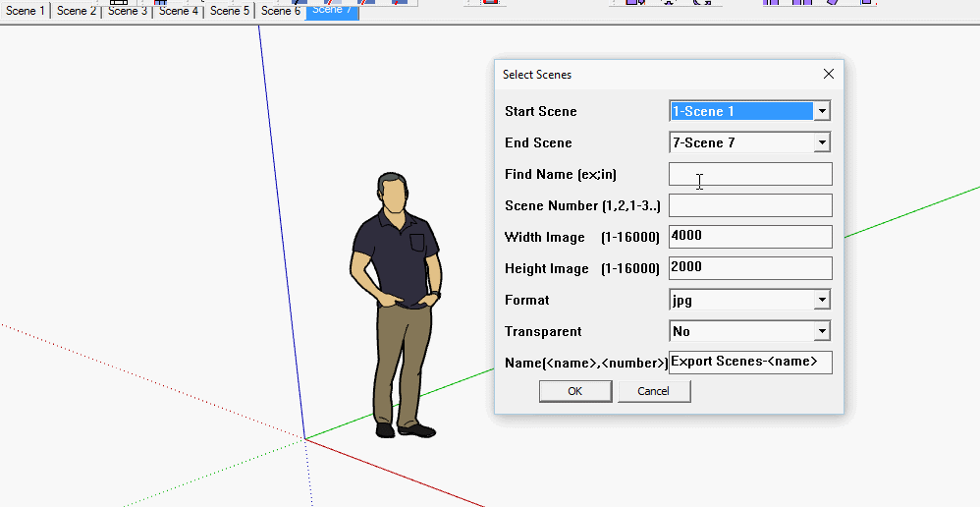Open the Transparent dropdown set to No
This screenshot has height=507, width=980.
click(822, 331)
